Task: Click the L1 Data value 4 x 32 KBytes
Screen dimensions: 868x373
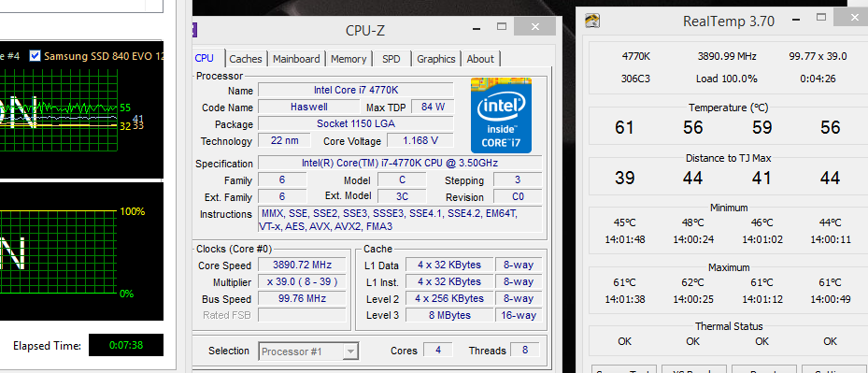Action: (448, 265)
